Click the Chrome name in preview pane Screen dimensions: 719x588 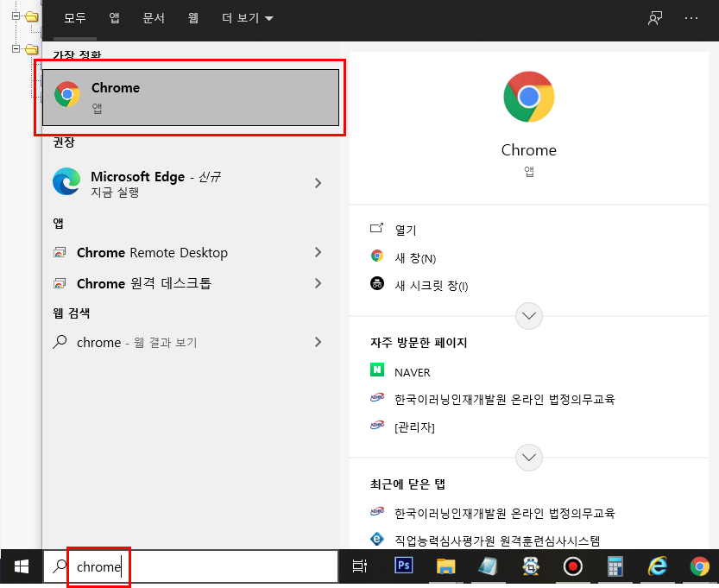pos(529,150)
